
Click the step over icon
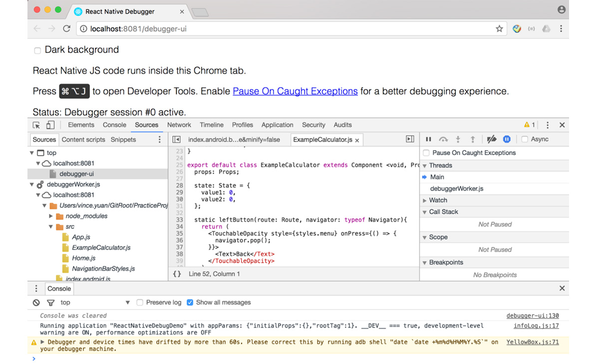click(443, 139)
